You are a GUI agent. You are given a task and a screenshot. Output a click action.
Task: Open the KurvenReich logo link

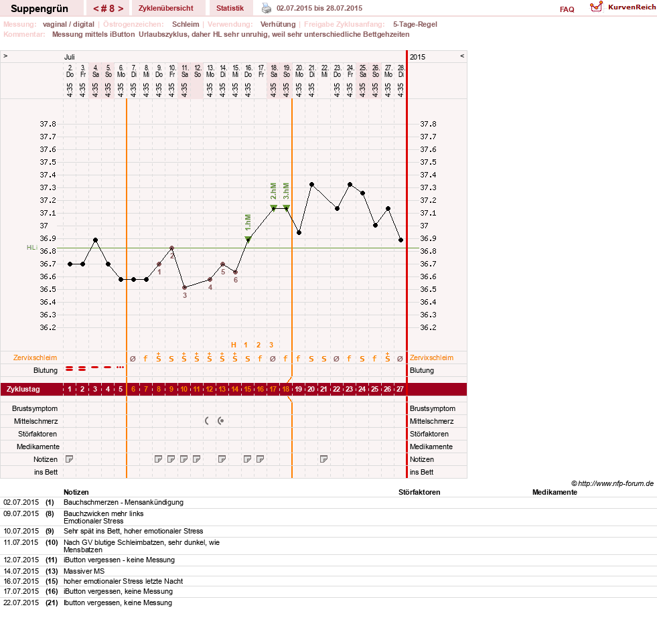623,7
